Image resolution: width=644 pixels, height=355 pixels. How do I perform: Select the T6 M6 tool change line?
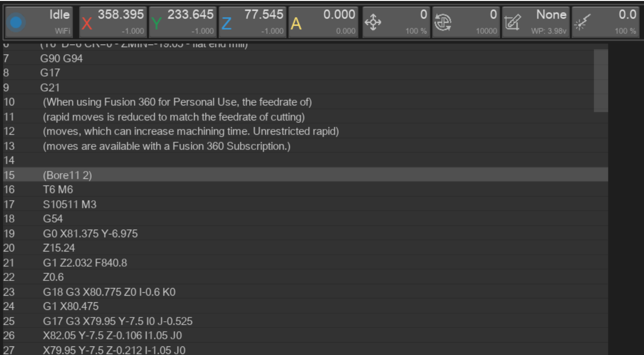(x=57, y=190)
